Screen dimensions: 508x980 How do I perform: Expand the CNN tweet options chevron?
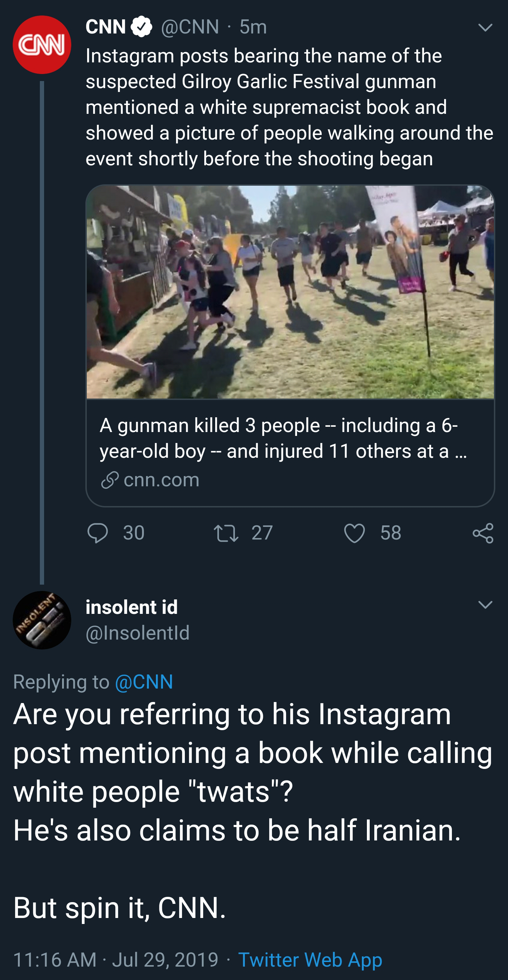[x=485, y=28]
